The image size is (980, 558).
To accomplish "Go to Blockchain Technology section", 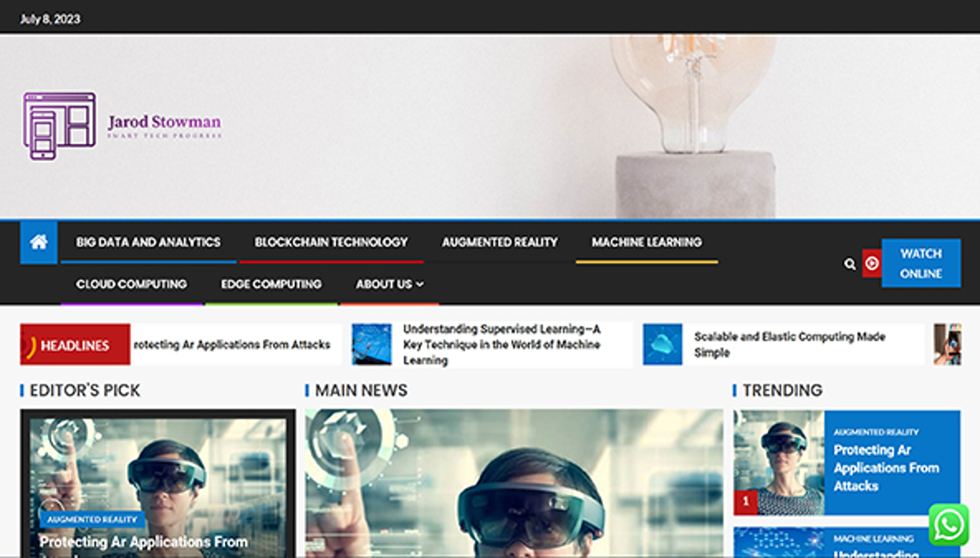I will coord(331,242).
